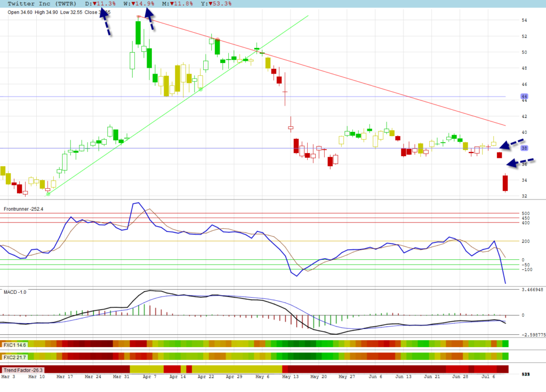The height and width of the screenshot is (392, 546).
Task: Click the "42" price axis label
Action: coord(525,116)
